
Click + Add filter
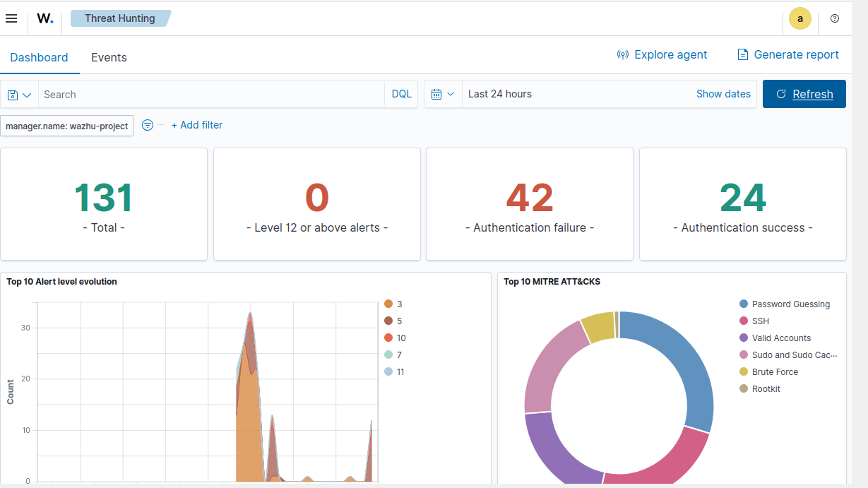coord(197,125)
